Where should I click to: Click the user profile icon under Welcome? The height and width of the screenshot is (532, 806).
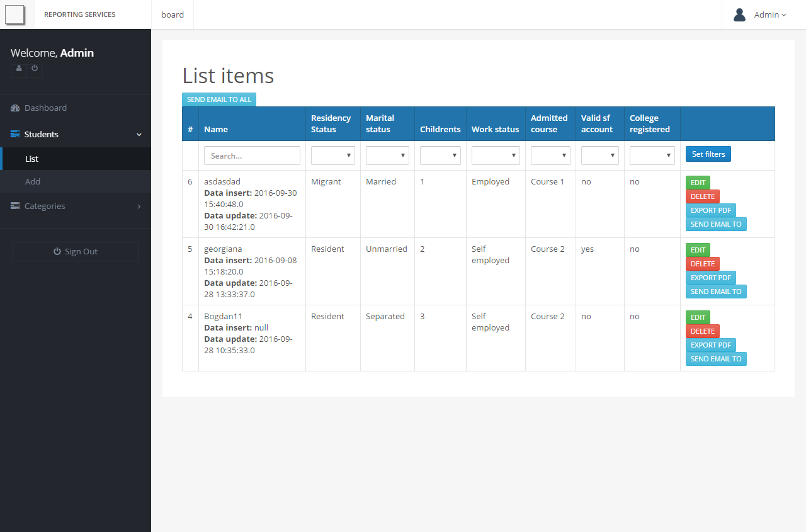tap(19, 68)
